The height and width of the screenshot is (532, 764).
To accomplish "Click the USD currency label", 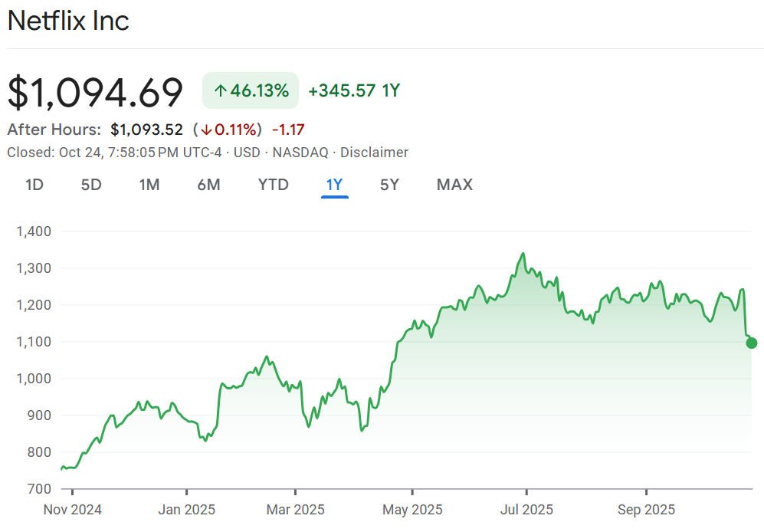I will pyautogui.click(x=247, y=153).
